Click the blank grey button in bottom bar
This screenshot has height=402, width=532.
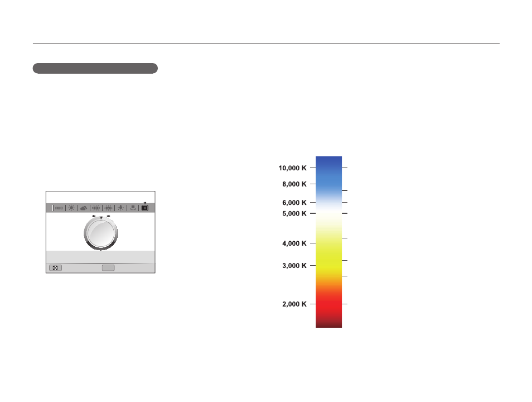point(108,268)
